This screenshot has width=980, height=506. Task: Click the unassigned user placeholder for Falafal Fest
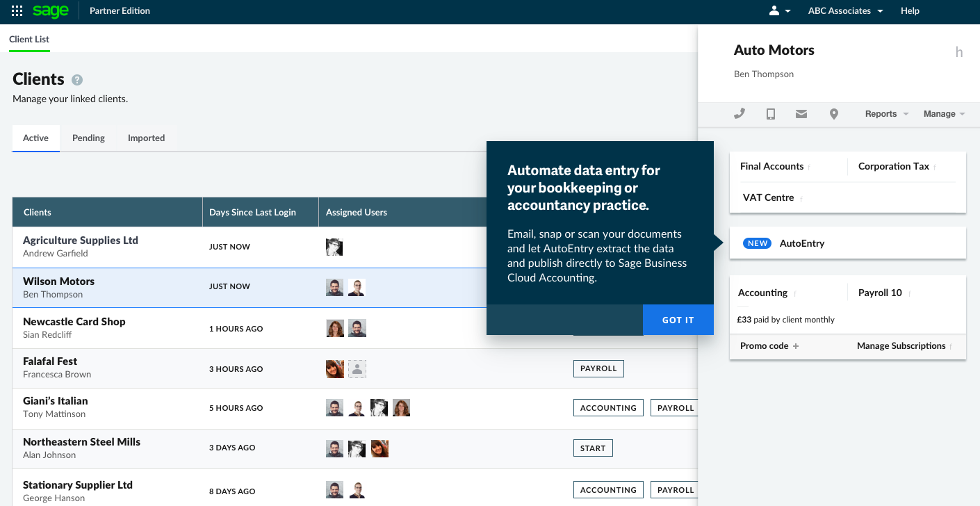point(357,369)
